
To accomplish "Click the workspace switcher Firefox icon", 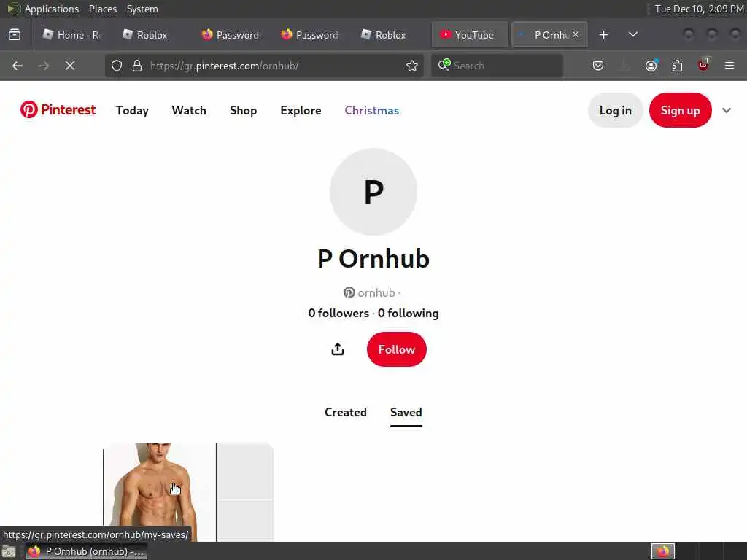I will click(x=663, y=551).
